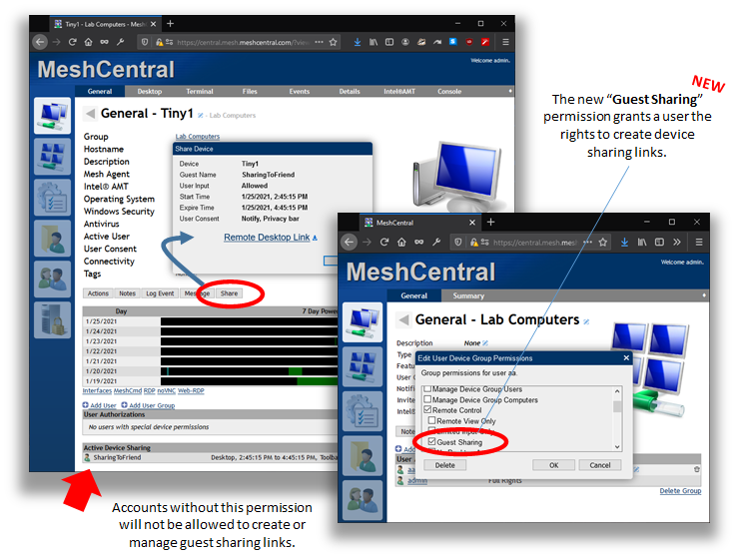Toggle the Guest Sharing checkbox
The width and height of the screenshot is (739, 560).
(431, 442)
